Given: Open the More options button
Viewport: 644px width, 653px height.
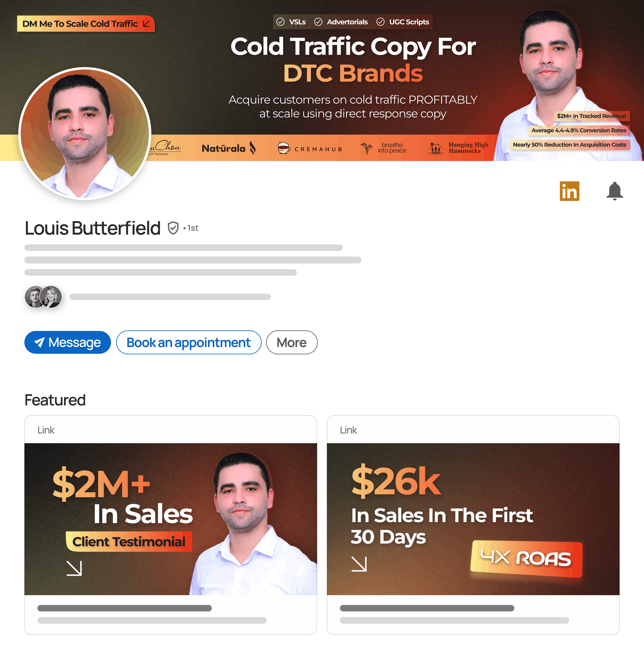Looking at the screenshot, I should (292, 342).
